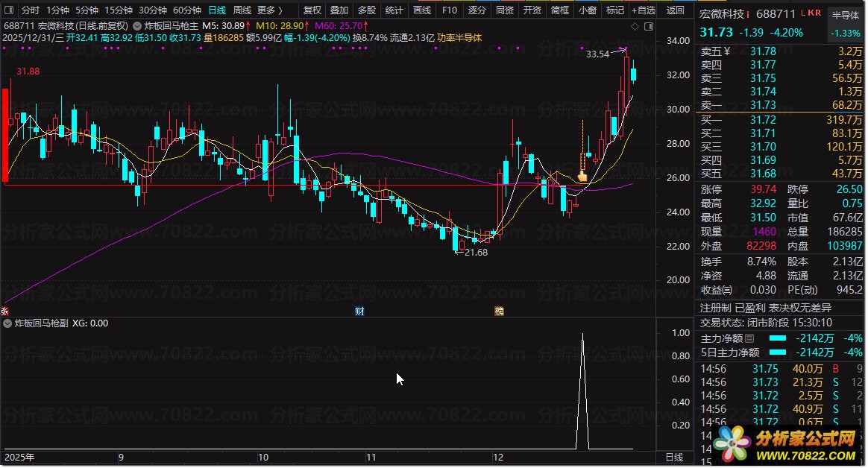Image resolution: width=868 pixels, height=468 pixels.
Task: Click the 开资 toolbar button
Action: 532,10
